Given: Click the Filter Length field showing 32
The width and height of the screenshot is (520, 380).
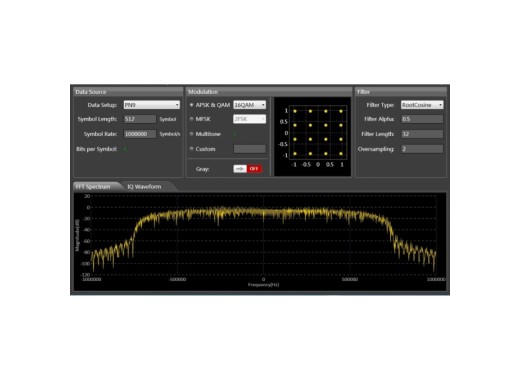Looking at the screenshot, I should (422, 134).
